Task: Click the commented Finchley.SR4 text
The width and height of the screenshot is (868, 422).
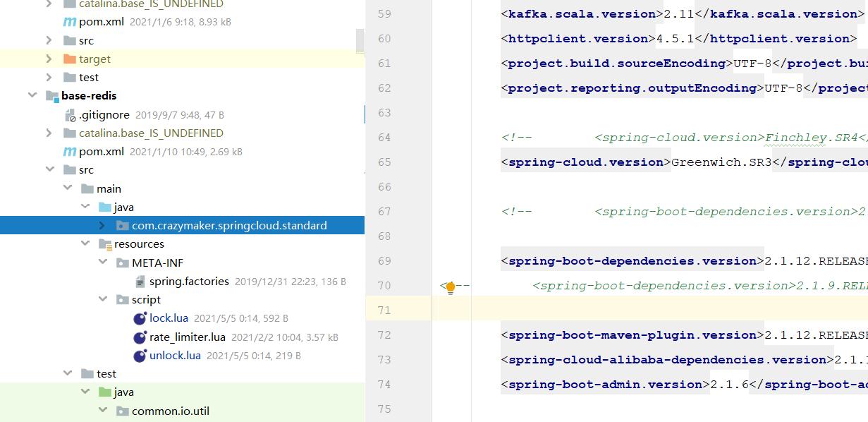Action: point(812,138)
